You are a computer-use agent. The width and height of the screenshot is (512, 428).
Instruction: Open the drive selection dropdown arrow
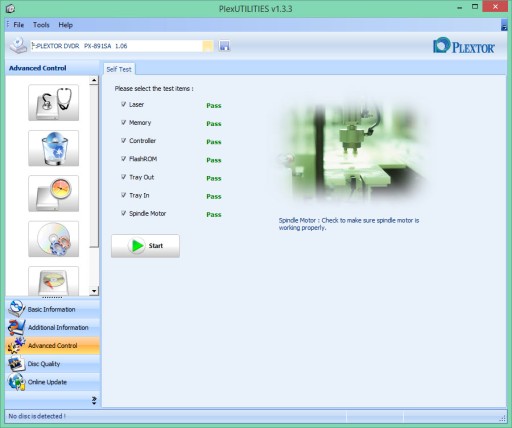[x=208, y=46]
